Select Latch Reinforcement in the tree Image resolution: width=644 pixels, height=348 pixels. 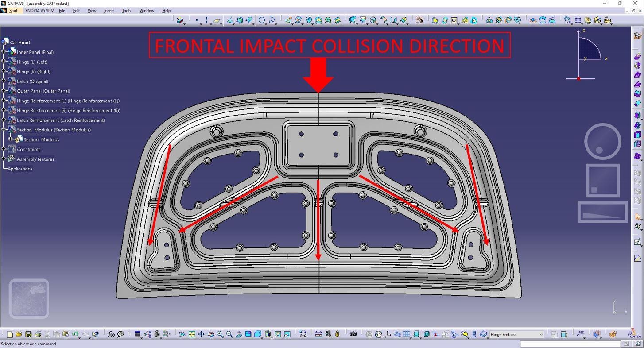pos(61,120)
